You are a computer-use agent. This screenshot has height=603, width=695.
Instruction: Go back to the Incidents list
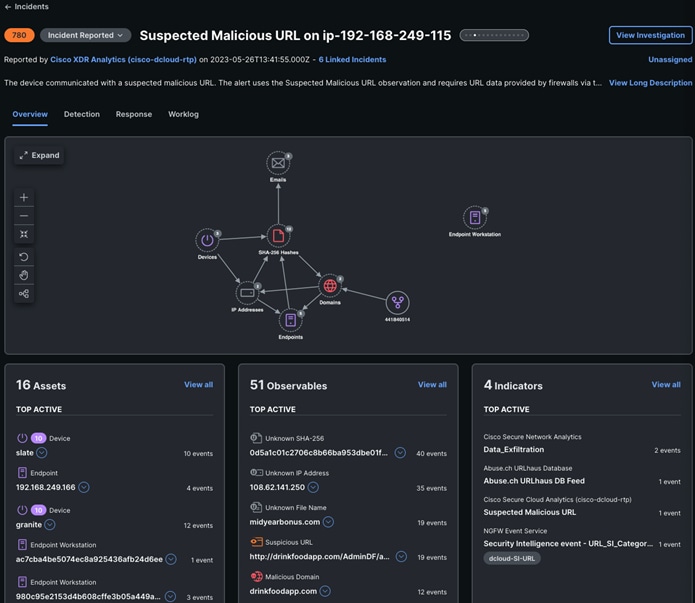[26, 7]
